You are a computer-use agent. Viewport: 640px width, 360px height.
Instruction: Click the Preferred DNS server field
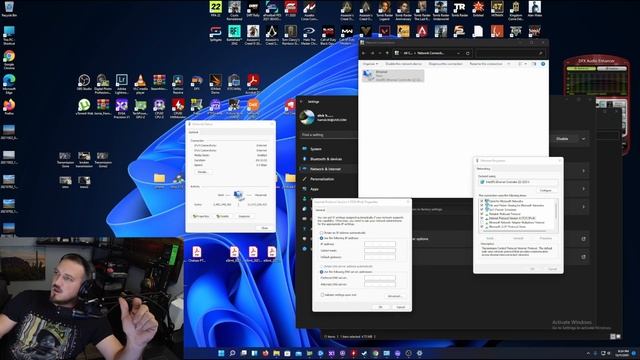380,278
